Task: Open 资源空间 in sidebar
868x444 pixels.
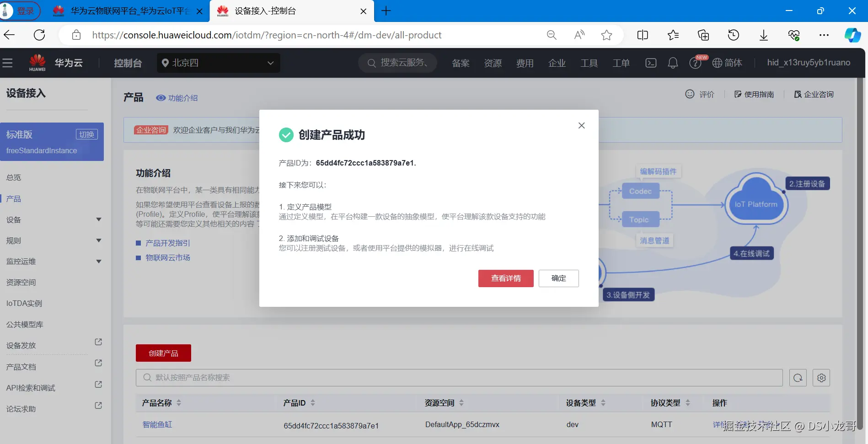Action: 21,283
